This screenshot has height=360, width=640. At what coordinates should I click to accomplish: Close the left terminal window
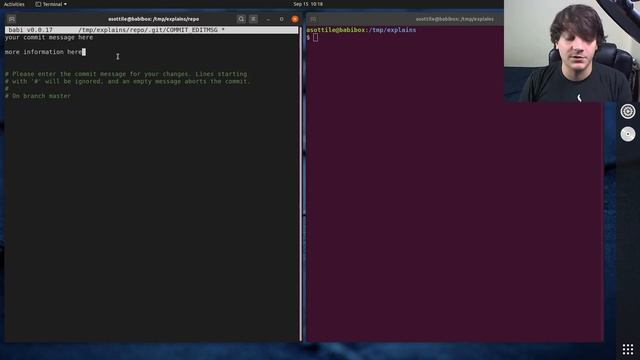pos(295,19)
